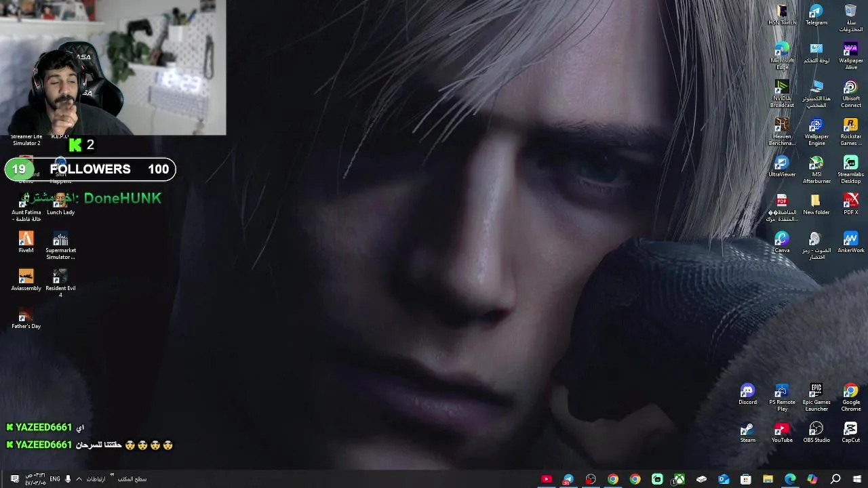Open Microsoft Edge from the taskbar

coord(790,479)
